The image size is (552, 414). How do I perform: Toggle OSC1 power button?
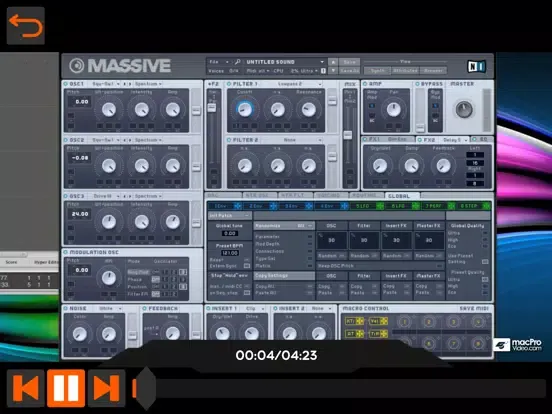coord(65,84)
